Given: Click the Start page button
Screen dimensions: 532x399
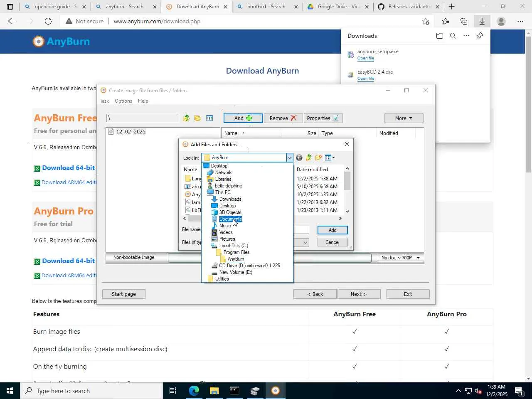Looking at the screenshot, I should tap(124, 294).
